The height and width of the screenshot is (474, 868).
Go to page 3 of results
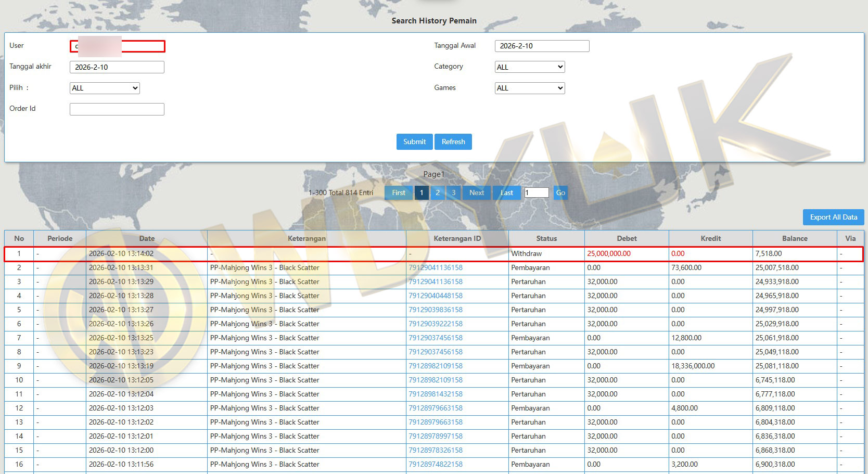click(x=453, y=193)
